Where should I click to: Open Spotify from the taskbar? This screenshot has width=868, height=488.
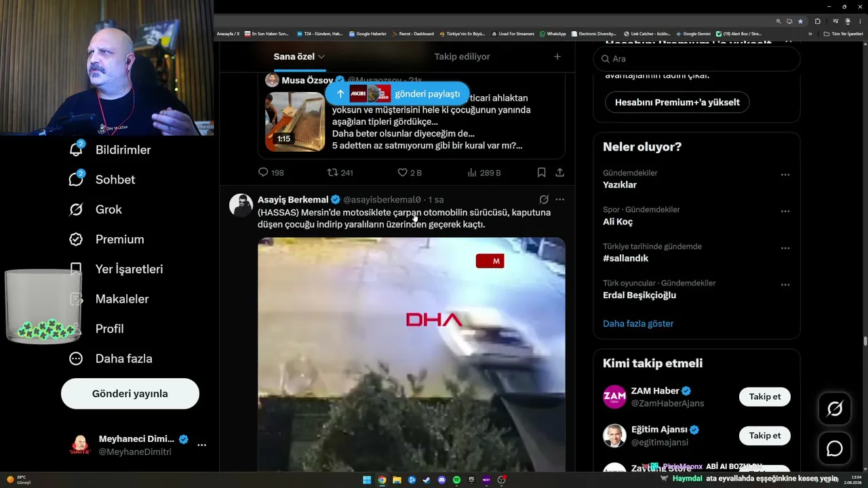pyautogui.click(x=456, y=480)
